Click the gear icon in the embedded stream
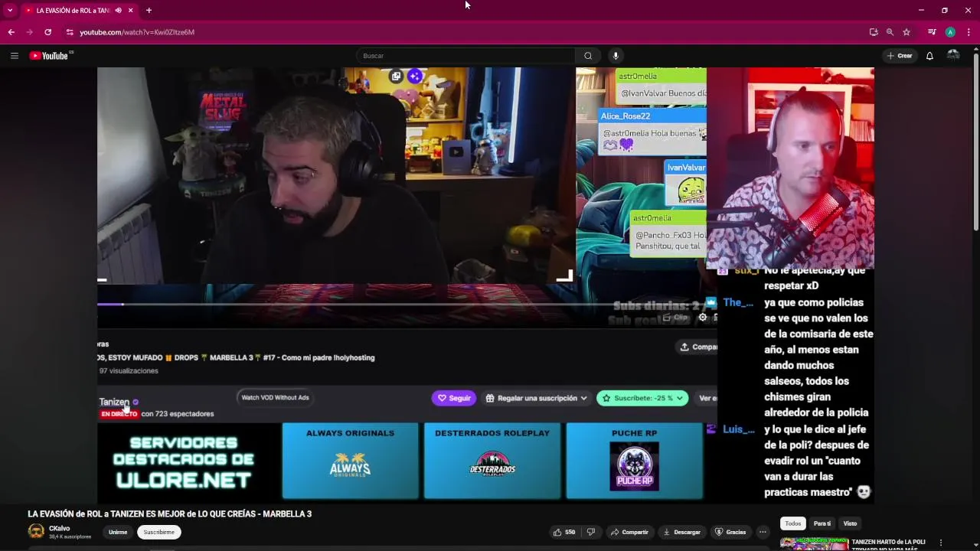This screenshot has height=551, width=980. point(703,318)
